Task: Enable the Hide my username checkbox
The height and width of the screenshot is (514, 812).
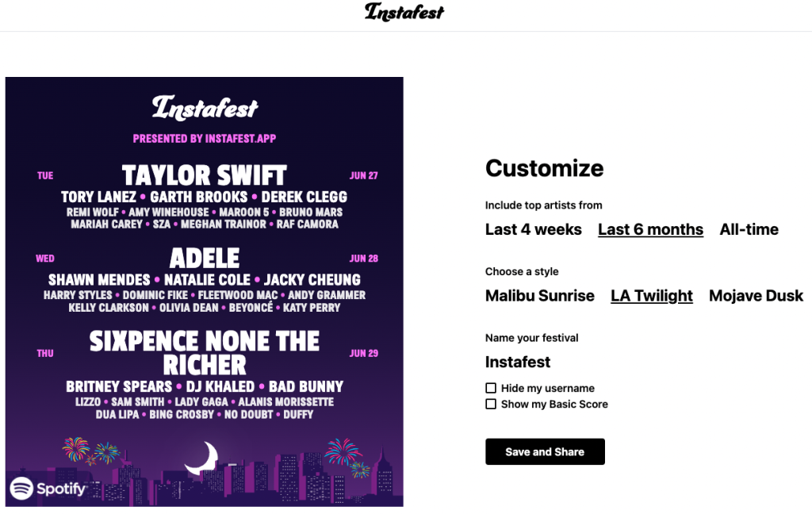Action: [x=491, y=388]
